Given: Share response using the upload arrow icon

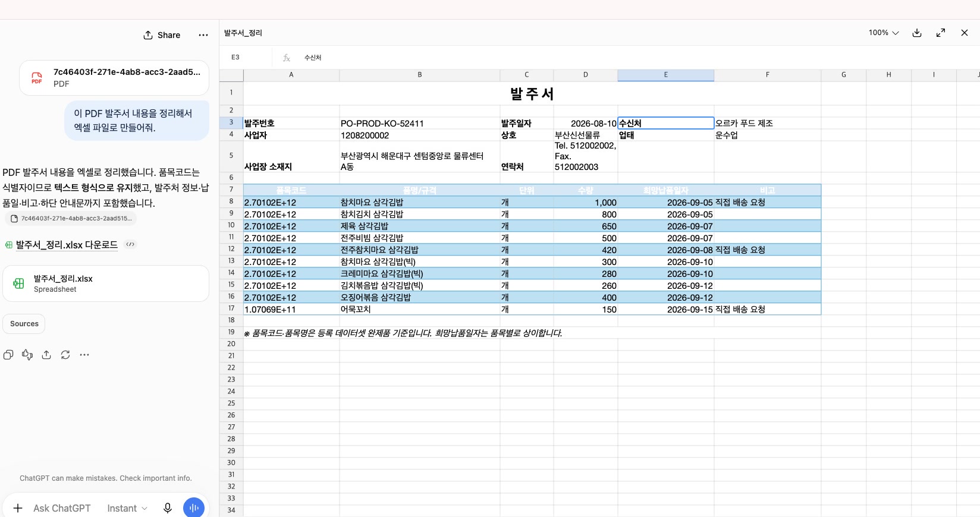Looking at the screenshot, I should tap(46, 355).
